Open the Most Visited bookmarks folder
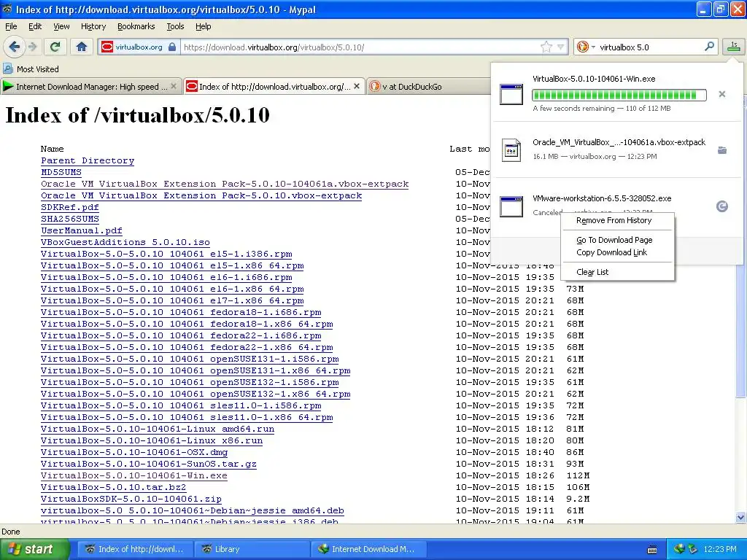This screenshot has height=560, width=747. coord(31,69)
